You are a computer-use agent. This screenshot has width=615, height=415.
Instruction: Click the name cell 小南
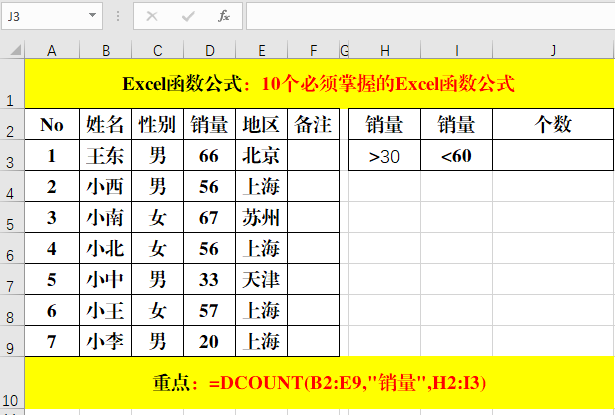click(x=106, y=217)
